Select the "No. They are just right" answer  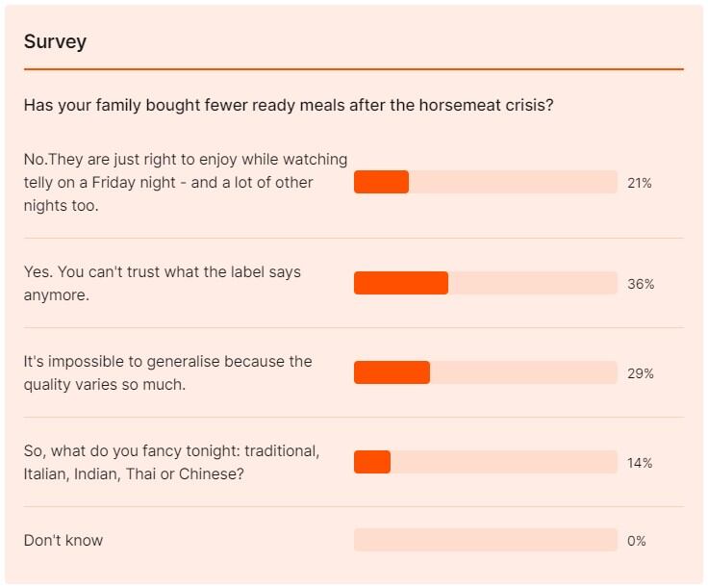coord(186,182)
